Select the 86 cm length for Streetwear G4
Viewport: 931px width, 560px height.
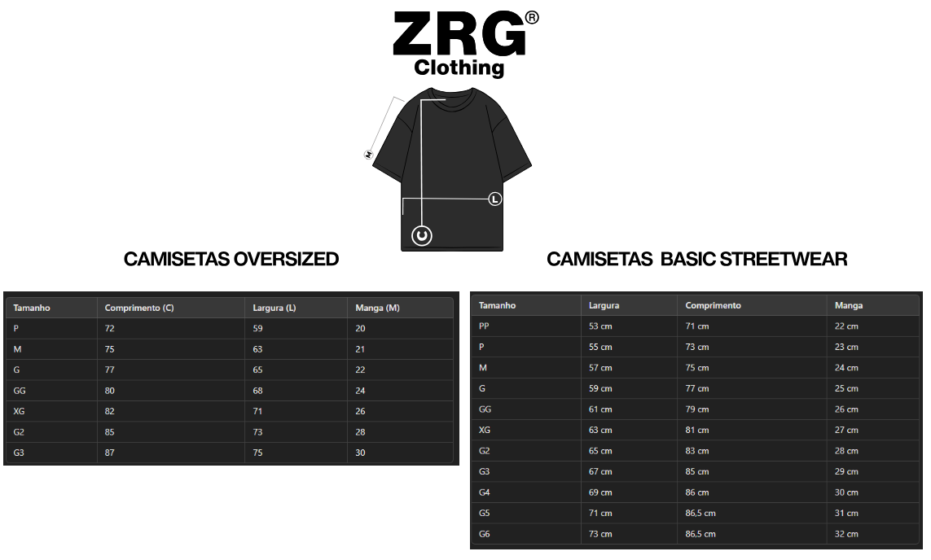(x=697, y=492)
